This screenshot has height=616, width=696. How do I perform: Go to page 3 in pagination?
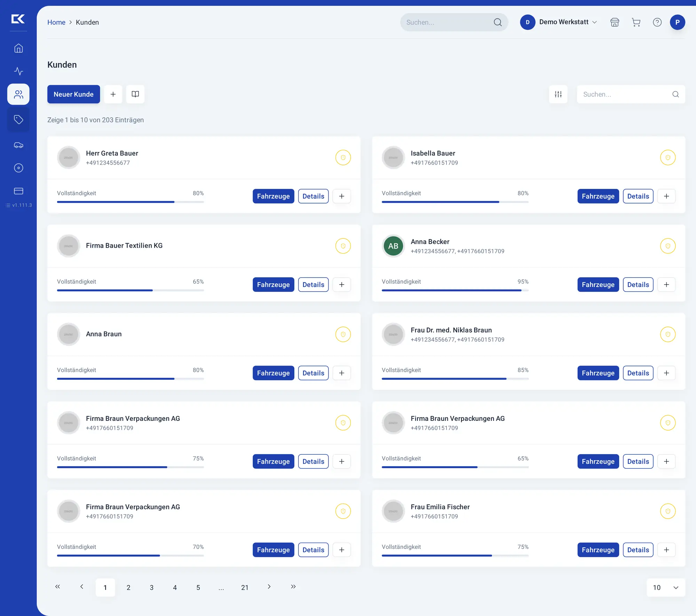pyautogui.click(x=152, y=587)
